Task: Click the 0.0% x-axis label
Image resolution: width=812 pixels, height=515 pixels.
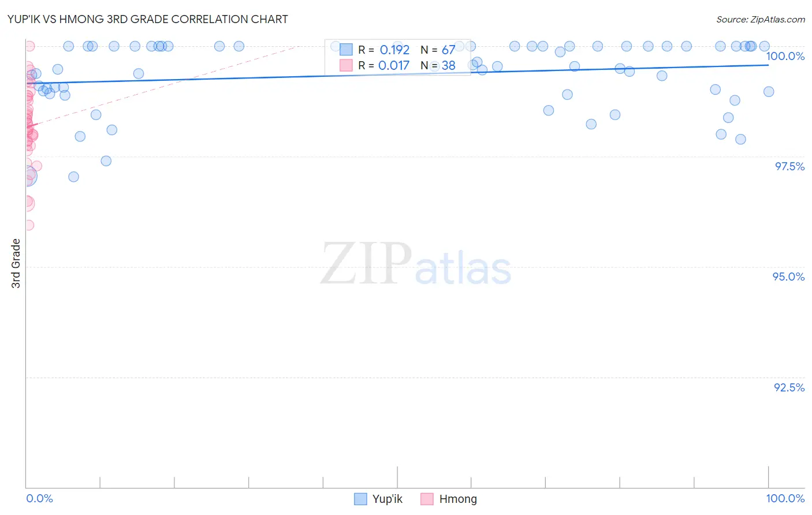Action: click(39, 498)
